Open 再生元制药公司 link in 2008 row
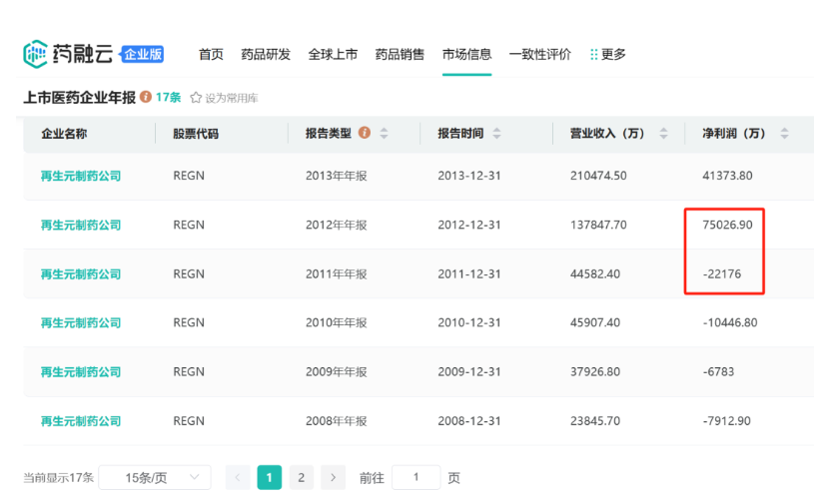This screenshot has height=504, width=822. [81, 421]
